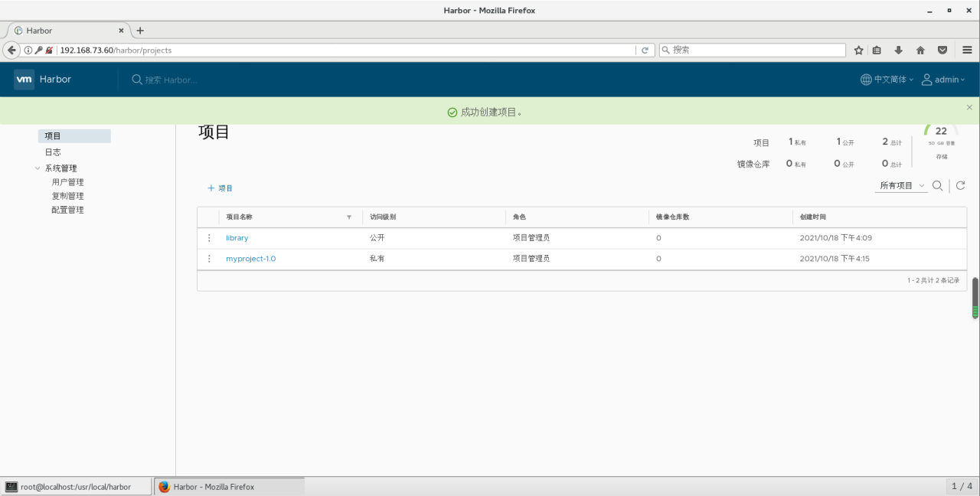Select 日志 in the left sidebar
Screen dimensions: 980x496
click(52, 152)
